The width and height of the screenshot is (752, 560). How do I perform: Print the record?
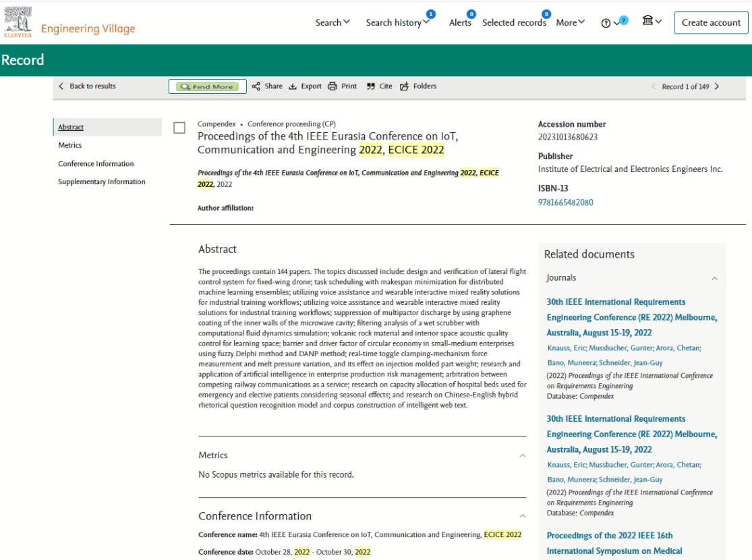343,86
